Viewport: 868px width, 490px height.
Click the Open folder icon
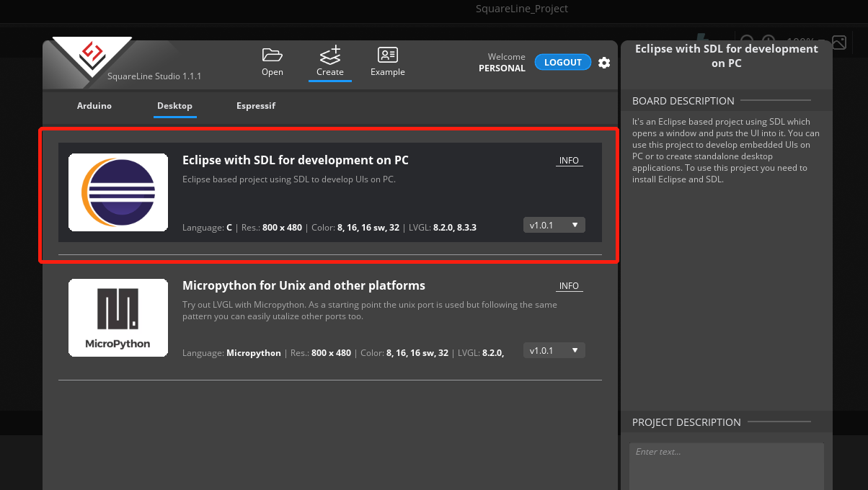tap(272, 55)
